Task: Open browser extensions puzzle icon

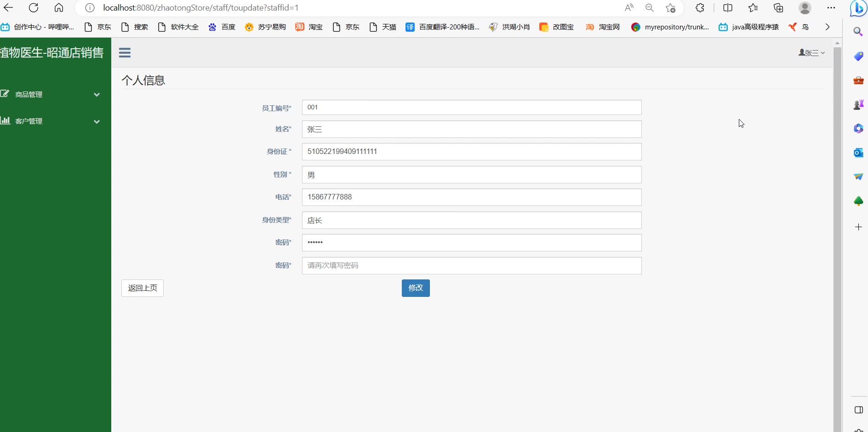Action: coord(700,8)
